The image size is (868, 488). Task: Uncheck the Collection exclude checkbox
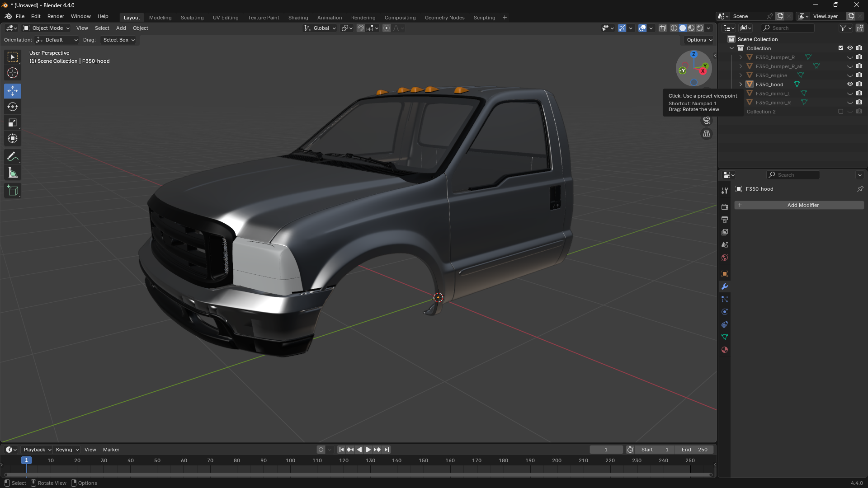tap(841, 48)
